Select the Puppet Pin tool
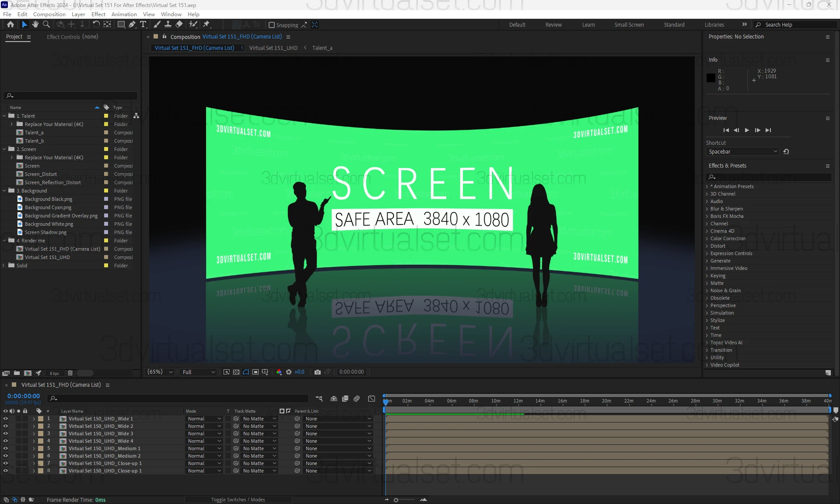 point(206,24)
